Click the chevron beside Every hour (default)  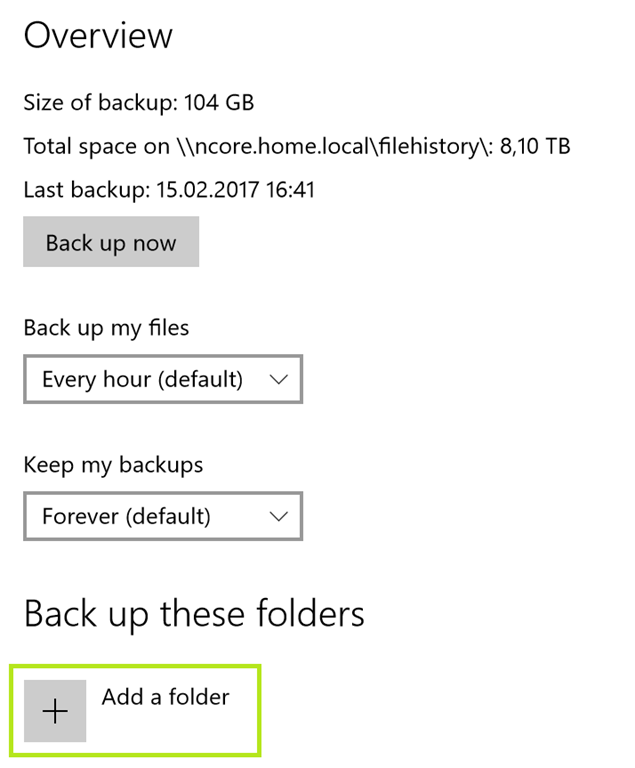(279, 380)
